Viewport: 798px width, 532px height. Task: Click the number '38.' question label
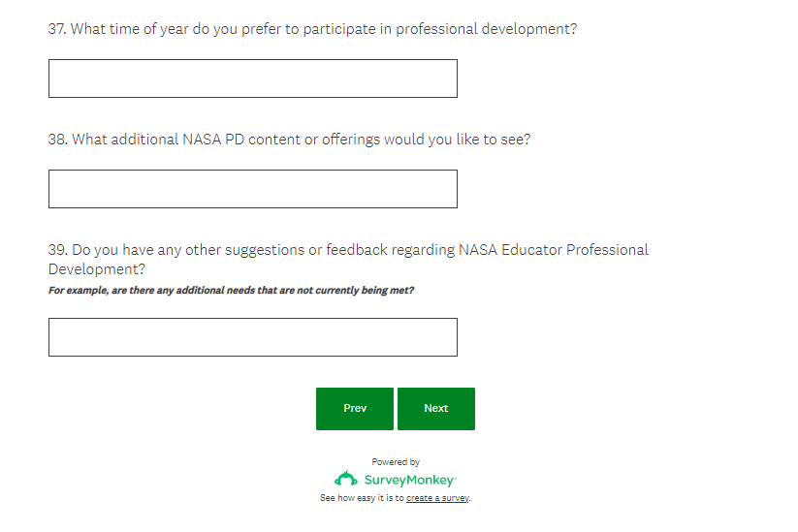57,140
